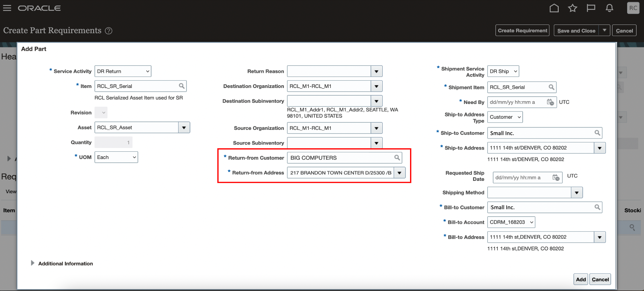
Task: Open Destination Subinventory dropdown
Action: click(x=376, y=101)
